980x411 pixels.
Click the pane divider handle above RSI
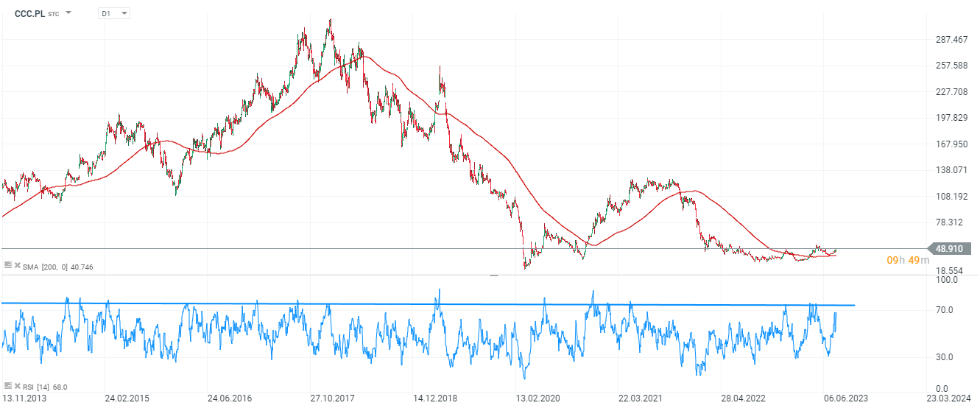click(x=494, y=275)
